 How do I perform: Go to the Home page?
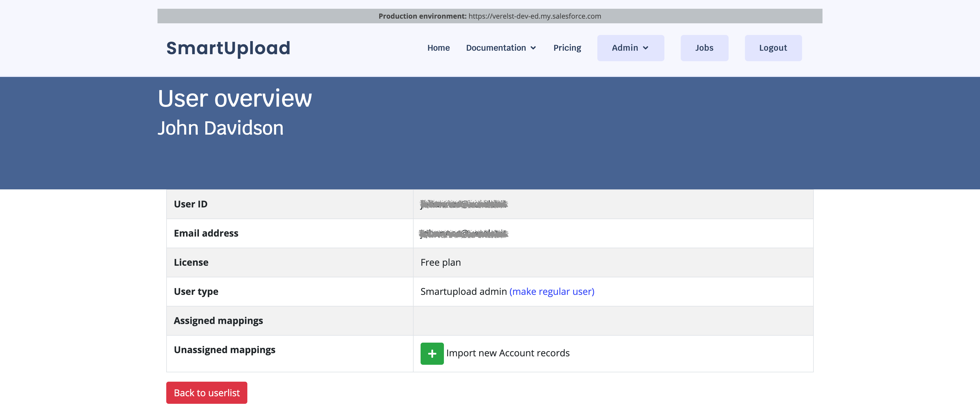(x=438, y=48)
